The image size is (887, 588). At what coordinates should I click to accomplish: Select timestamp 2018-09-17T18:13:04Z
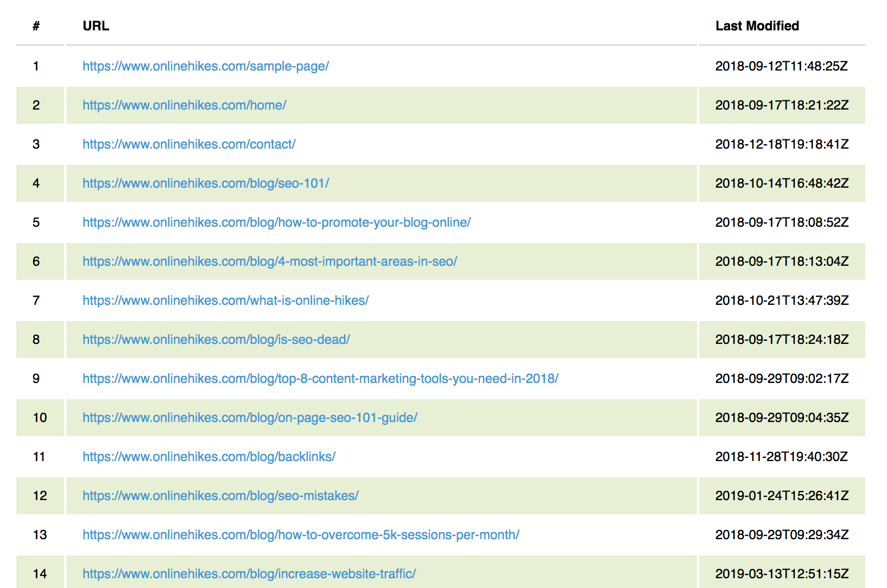(782, 261)
